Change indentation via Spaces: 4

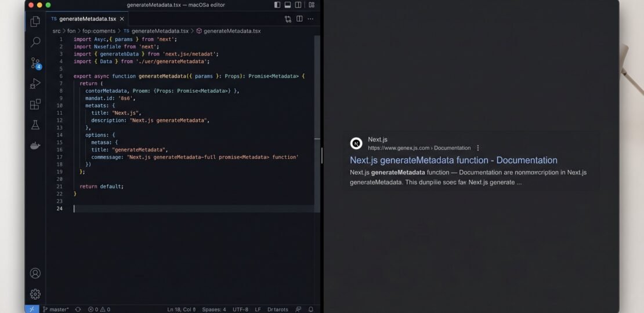tap(214, 310)
